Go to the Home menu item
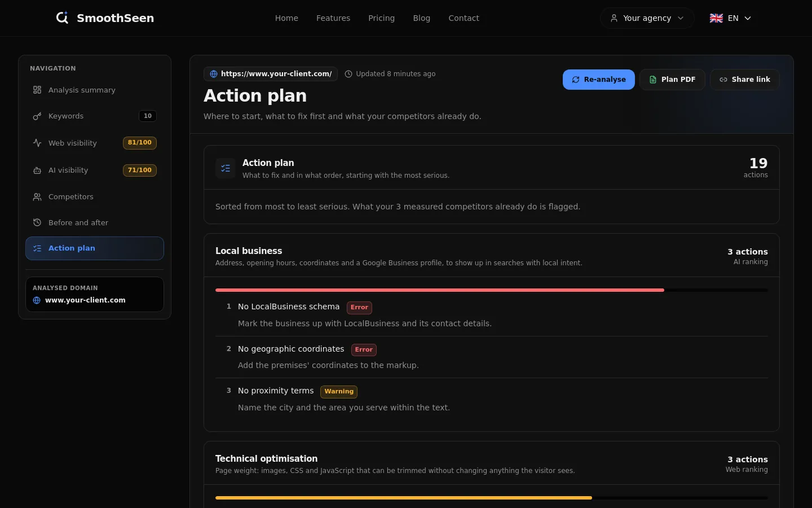 (286, 18)
